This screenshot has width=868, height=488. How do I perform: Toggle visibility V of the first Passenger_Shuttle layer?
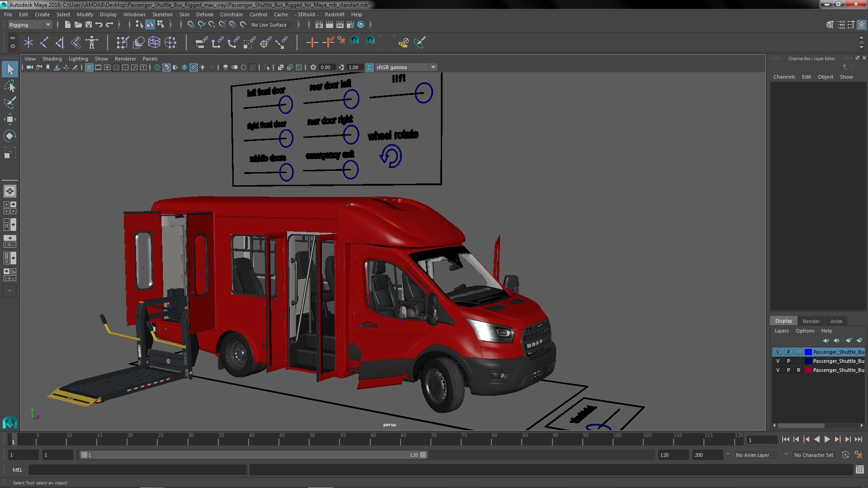[778, 352]
